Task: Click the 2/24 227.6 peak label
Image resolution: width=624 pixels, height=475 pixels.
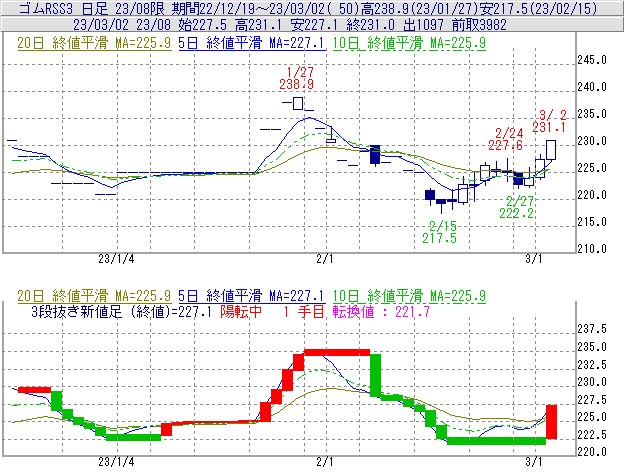Action: pos(506,139)
